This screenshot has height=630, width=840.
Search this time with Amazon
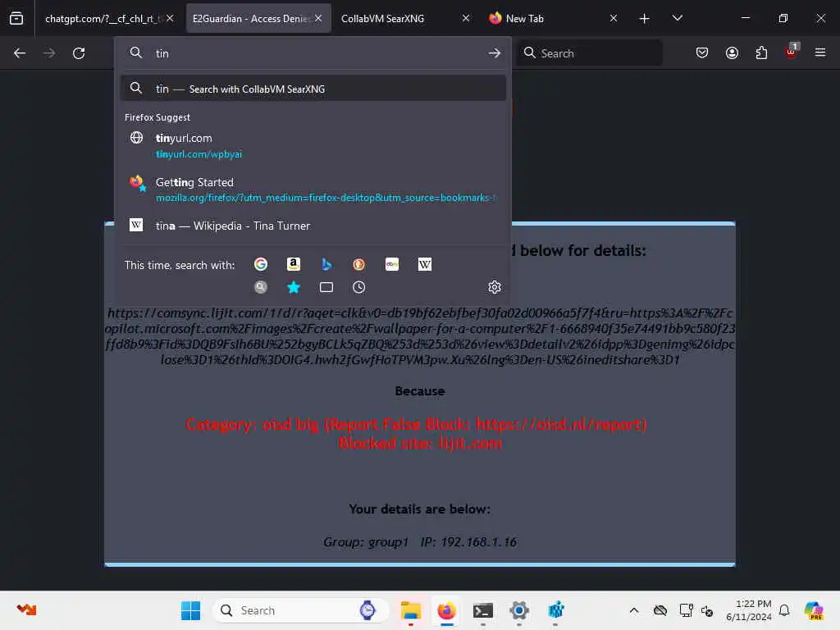click(x=294, y=264)
